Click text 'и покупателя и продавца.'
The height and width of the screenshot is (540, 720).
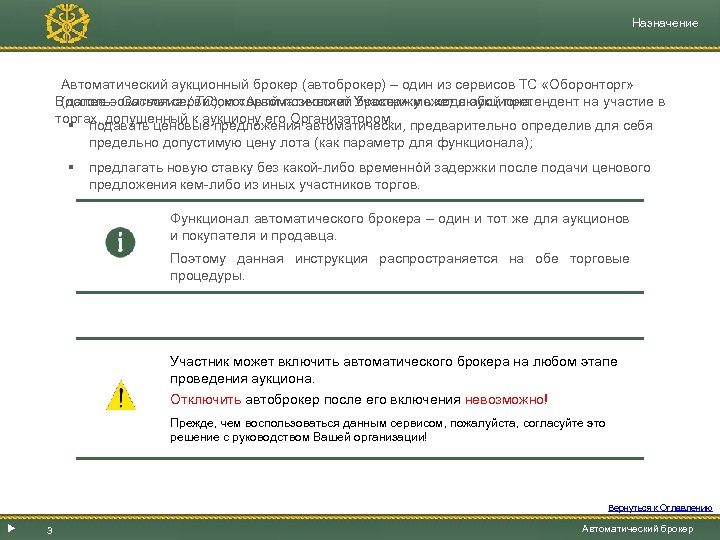click(253, 236)
